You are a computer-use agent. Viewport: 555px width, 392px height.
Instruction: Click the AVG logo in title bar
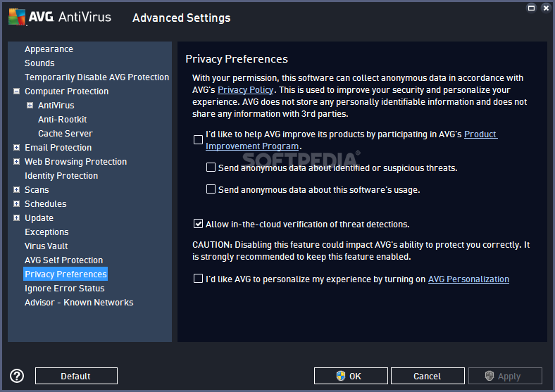click(18, 17)
